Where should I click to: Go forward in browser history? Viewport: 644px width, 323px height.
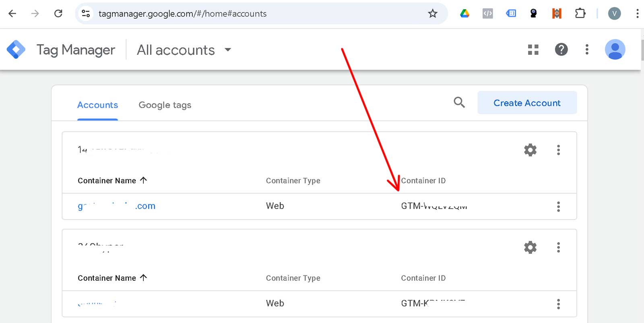pos(35,14)
